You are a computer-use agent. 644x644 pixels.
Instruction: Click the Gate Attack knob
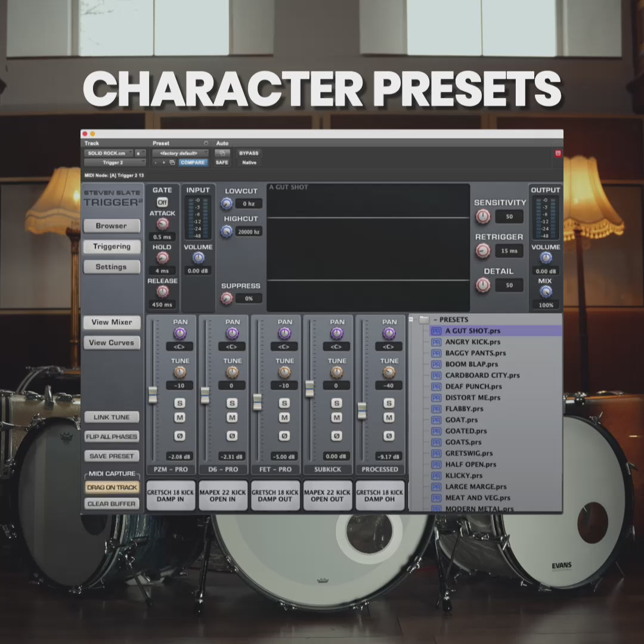click(x=163, y=224)
